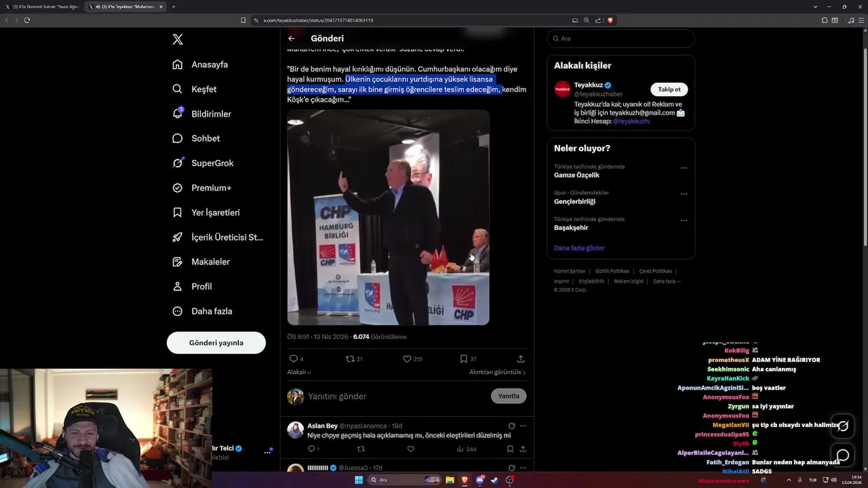Click the Brave Shields icon in address bar
Viewport: 868px width, 488px height.
pyautogui.click(x=610, y=20)
